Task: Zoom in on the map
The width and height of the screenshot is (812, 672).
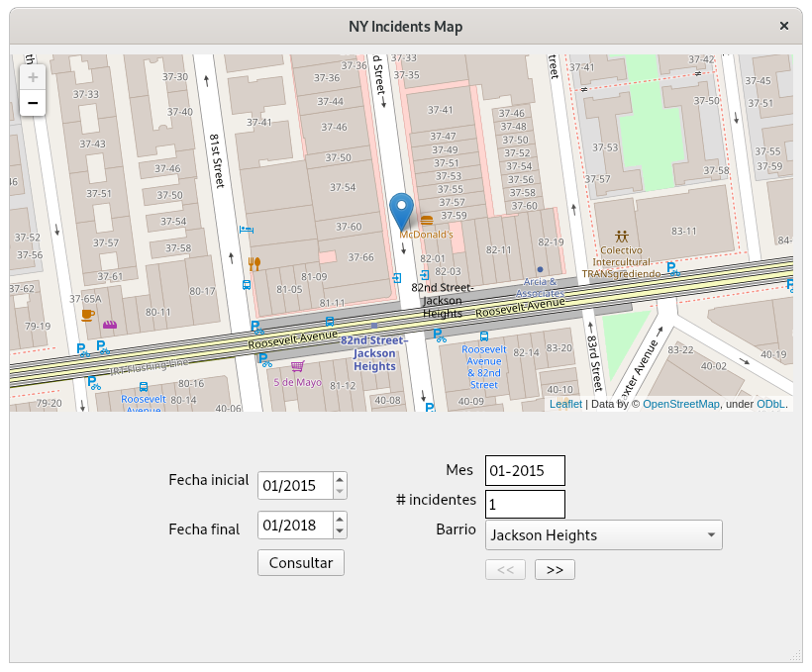Action: pos(33,77)
